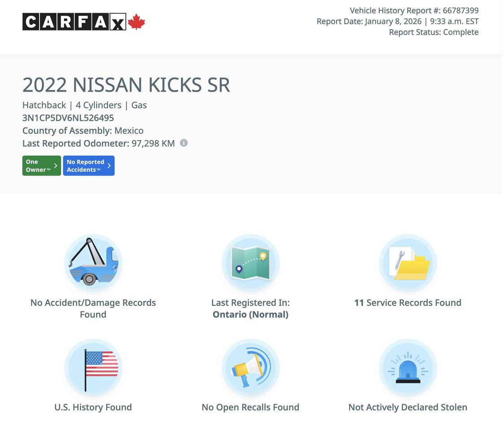Click the VIN 3N1CP5DV6NL526495
504x431 pixels.
click(x=68, y=117)
